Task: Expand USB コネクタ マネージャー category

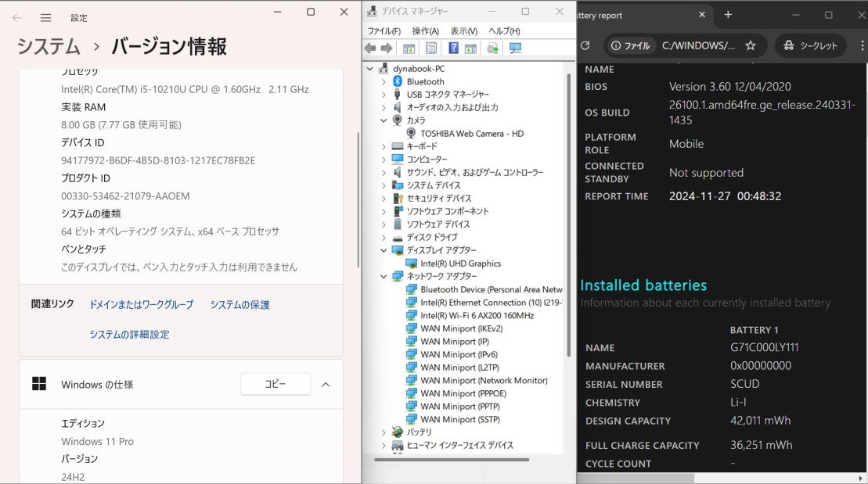Action: pos(384,95)
